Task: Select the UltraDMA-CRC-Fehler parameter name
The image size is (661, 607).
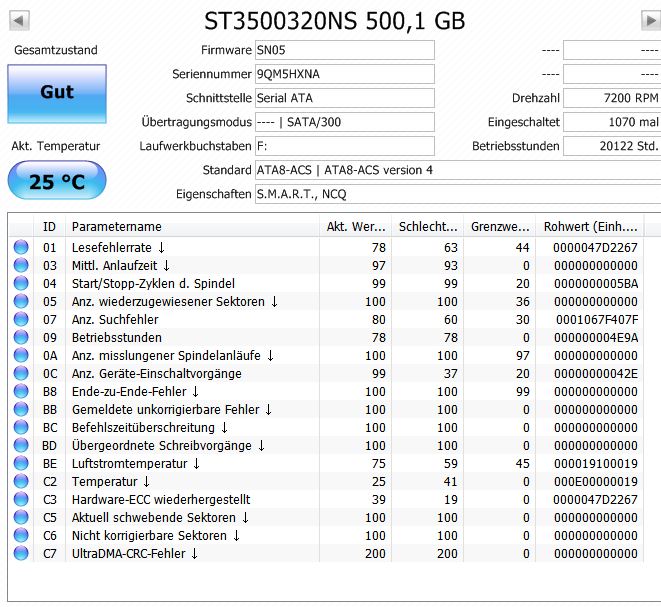Action: (x=134, y=553)
